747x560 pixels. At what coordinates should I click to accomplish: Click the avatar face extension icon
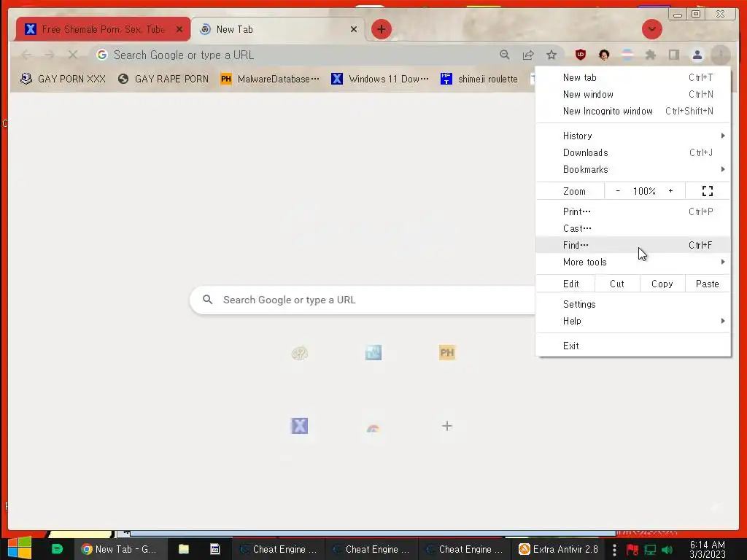click(603, 55)
